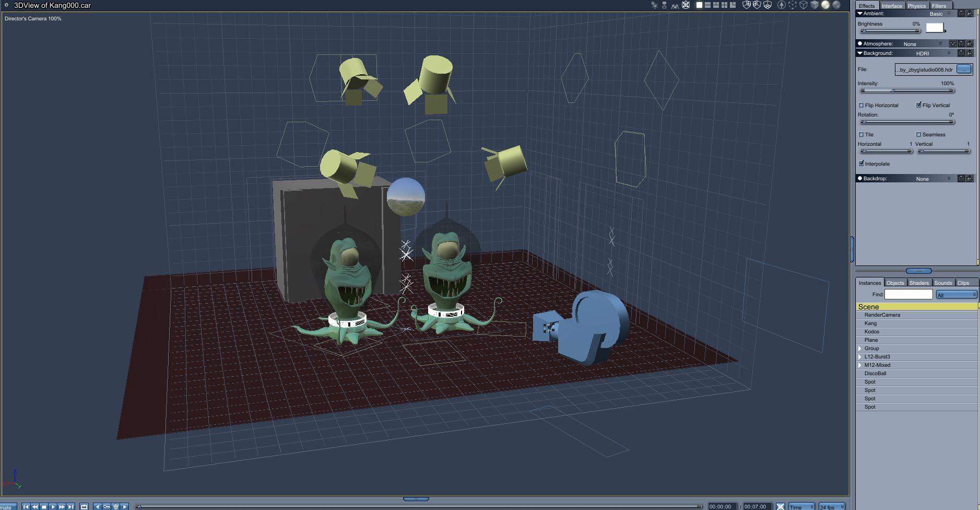Open the Ambient type dropdown showing Basic
This screenshot has width=980, height=510.
(940, 14)
